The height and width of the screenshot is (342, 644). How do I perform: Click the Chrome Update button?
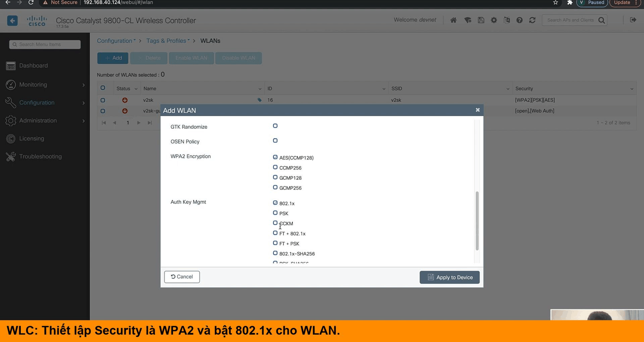625,3
